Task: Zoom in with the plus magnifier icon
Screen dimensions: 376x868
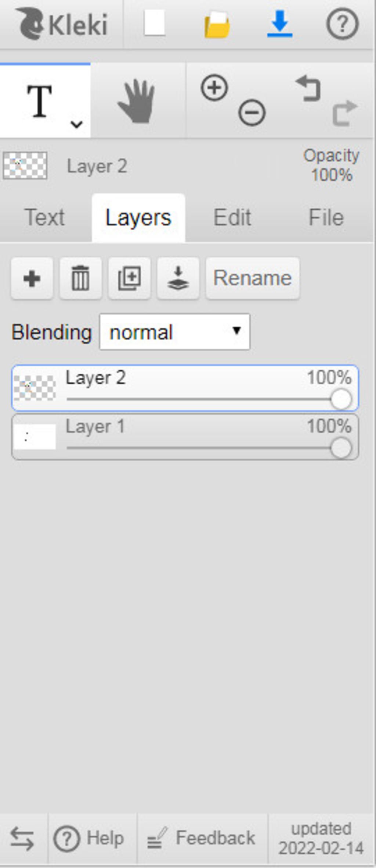Action: pos(214,88)
